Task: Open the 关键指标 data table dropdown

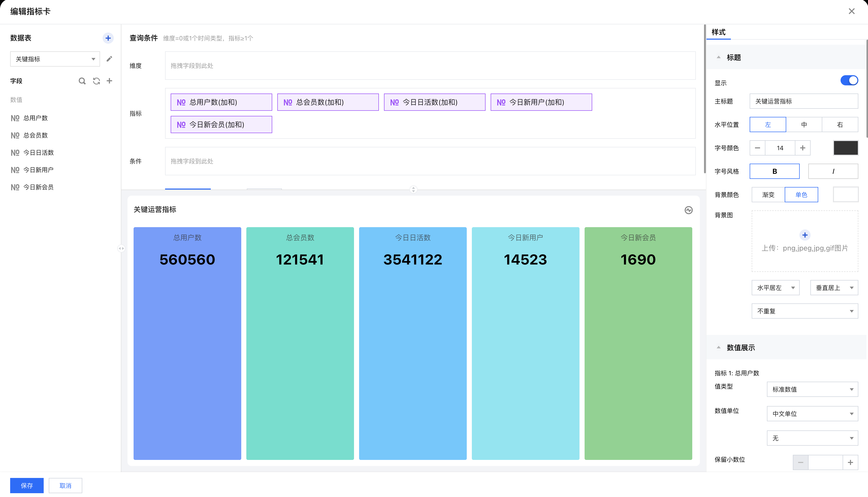Action: click(55, 59)
